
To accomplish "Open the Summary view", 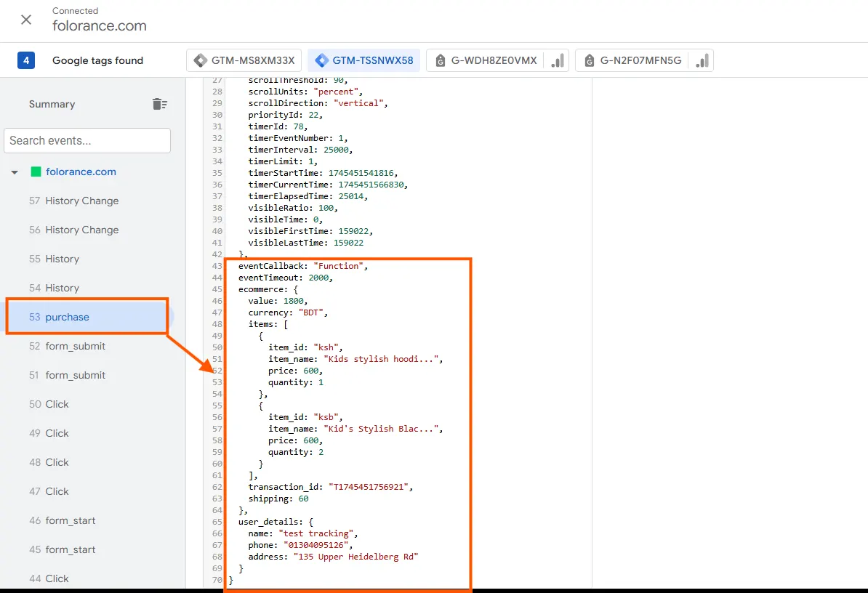I will [52, 104].
